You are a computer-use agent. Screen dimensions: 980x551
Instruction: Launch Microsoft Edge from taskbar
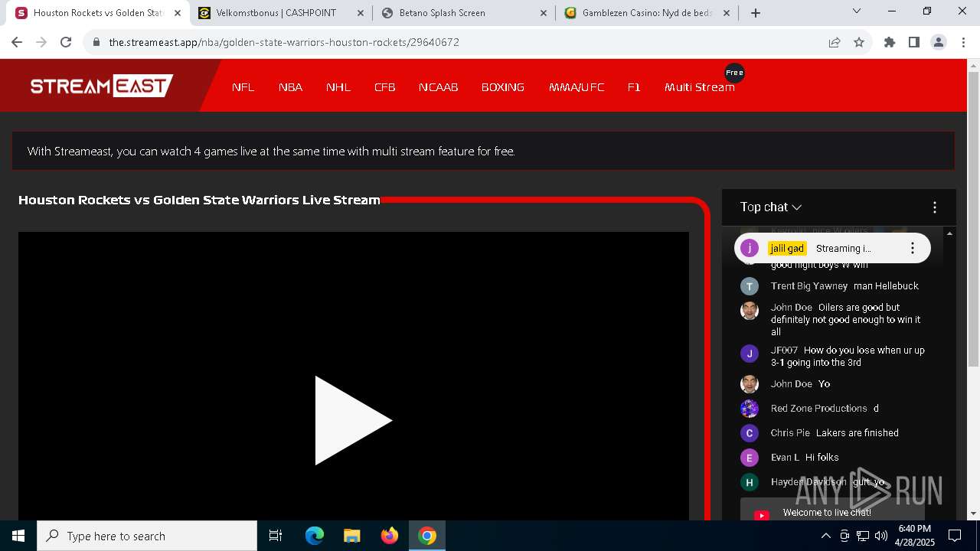point(315,536)
